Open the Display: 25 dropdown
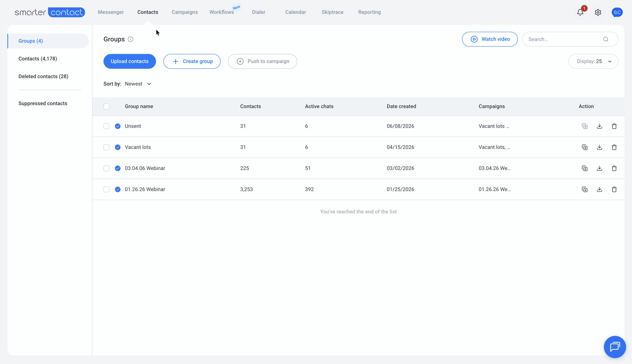The image size is (632, 364). coord(593,61)
